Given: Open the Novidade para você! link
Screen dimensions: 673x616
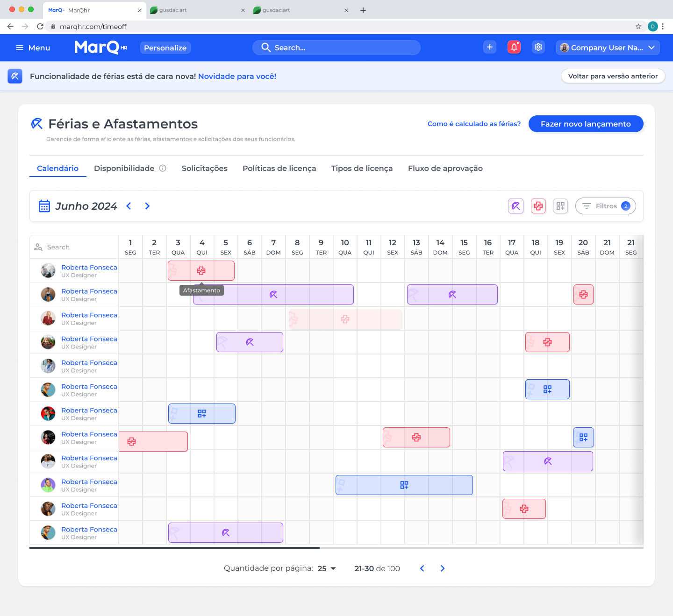Looking at the screenshot, I should pyautogui.click(x=236, y=76).
